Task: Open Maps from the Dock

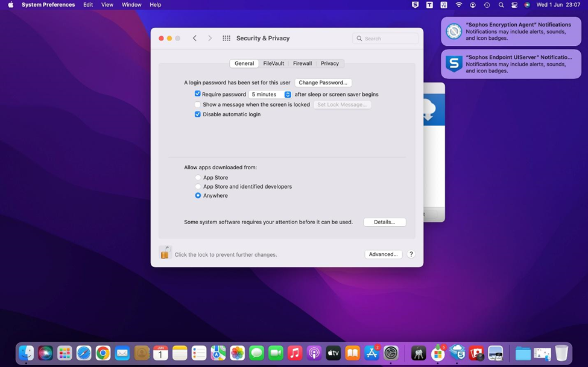Action: (x=218, y=353)
